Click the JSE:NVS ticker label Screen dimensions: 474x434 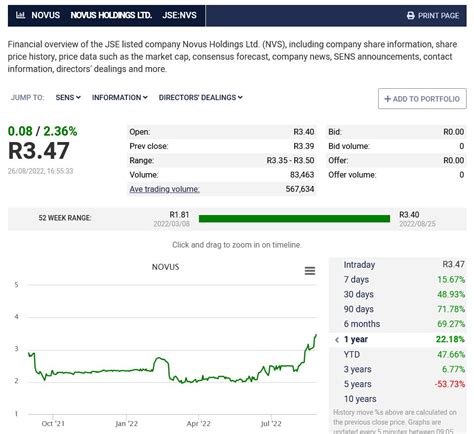tap(179, 15)
